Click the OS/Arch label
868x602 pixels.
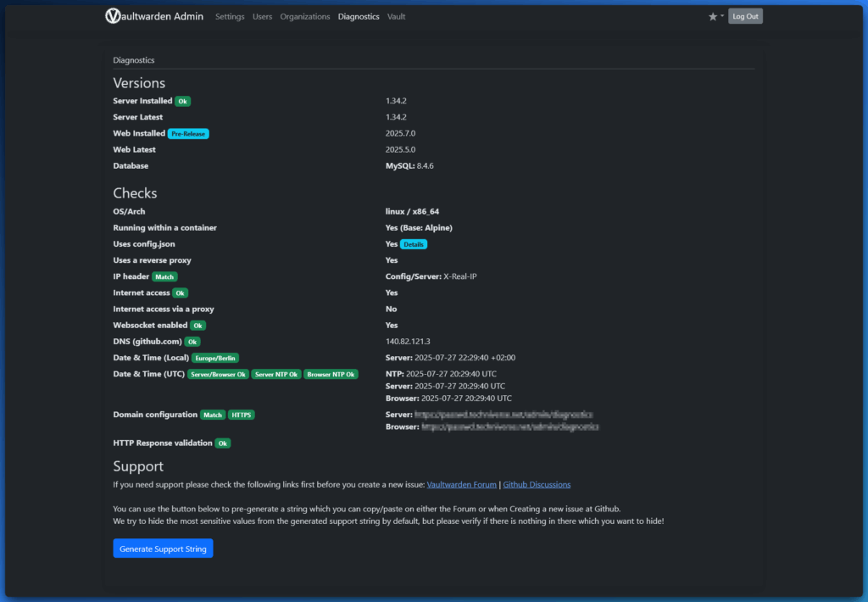pyautogui.click(x=129, y=212)
